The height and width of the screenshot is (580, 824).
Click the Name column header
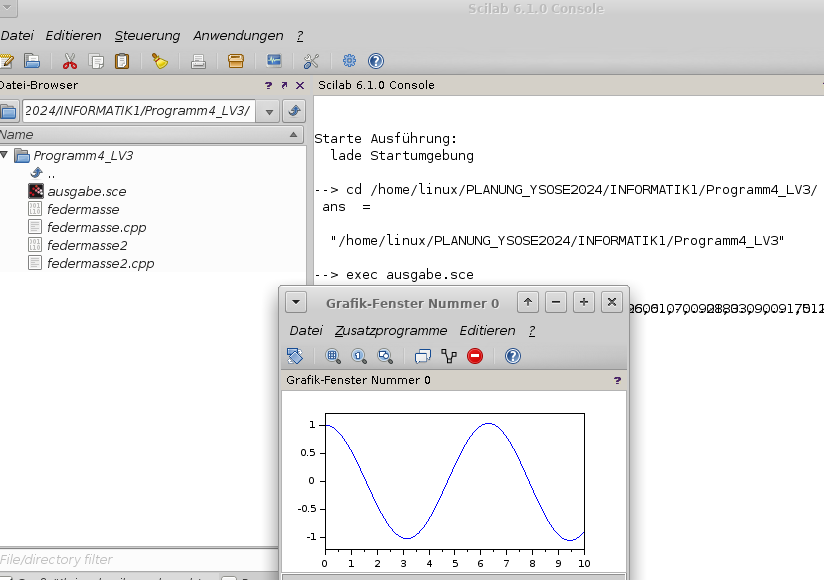(152, 135)
